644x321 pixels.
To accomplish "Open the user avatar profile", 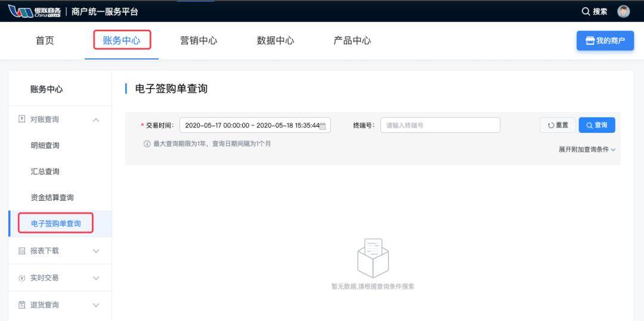I will (x=623, y=12).
